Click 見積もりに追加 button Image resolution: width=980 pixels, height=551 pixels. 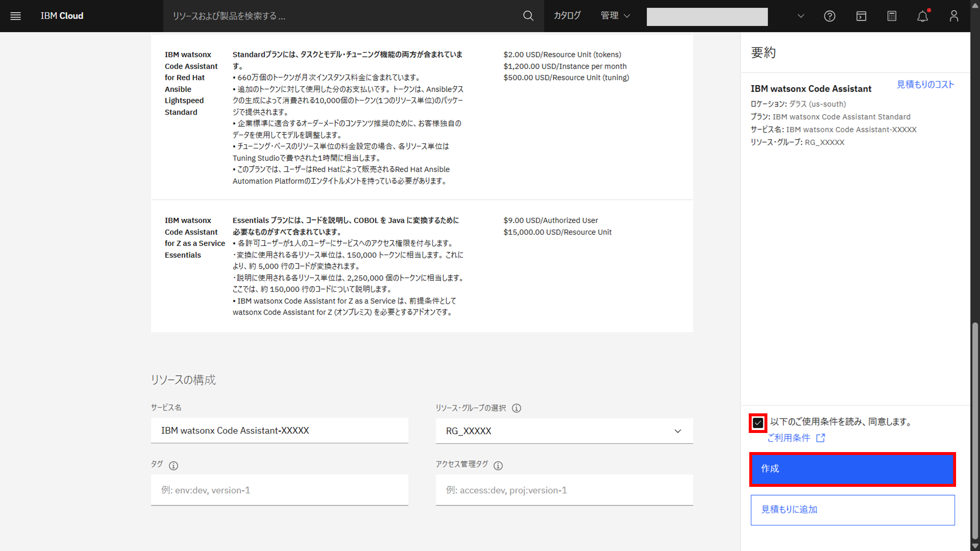852,510
